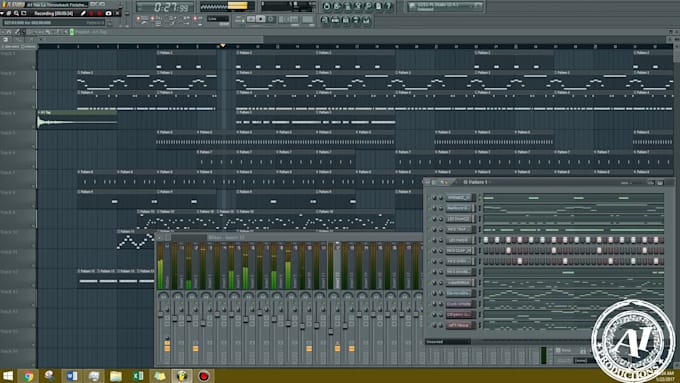Click the highlighted mixer track's fader
Image resolution: width=680 pixels, height=383 pixels.
coord(330,331)
